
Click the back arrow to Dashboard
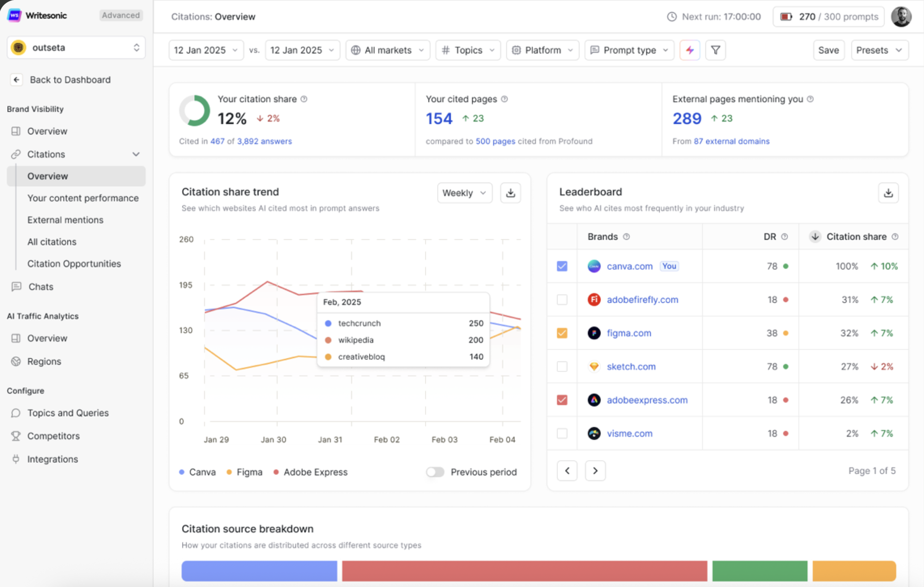pyautogui.click(x=16, y=80)
